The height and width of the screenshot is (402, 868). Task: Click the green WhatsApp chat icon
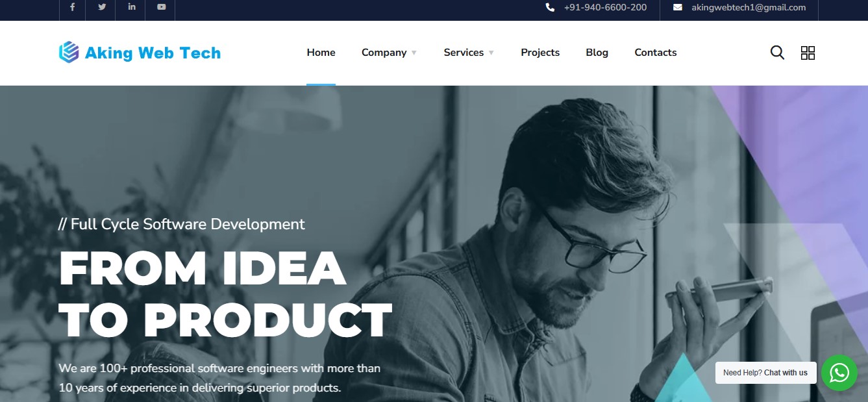tap(839, 373)
